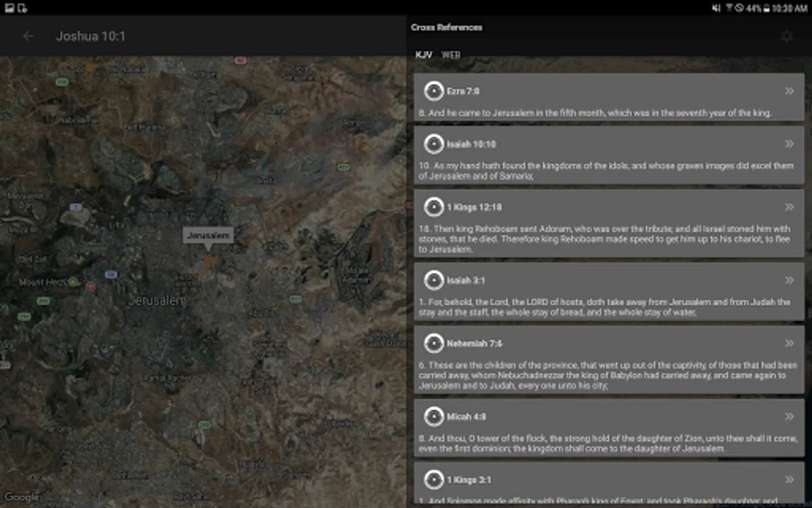Expand the Micah 4:8 reference with its chevron
Viewport: 812px width, 508px height.
(789, 417)
